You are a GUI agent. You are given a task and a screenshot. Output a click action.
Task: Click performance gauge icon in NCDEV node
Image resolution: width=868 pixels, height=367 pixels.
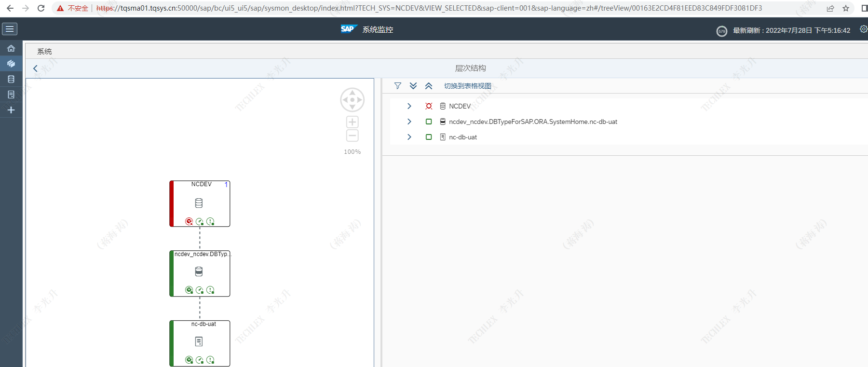[x=200, y=221]
